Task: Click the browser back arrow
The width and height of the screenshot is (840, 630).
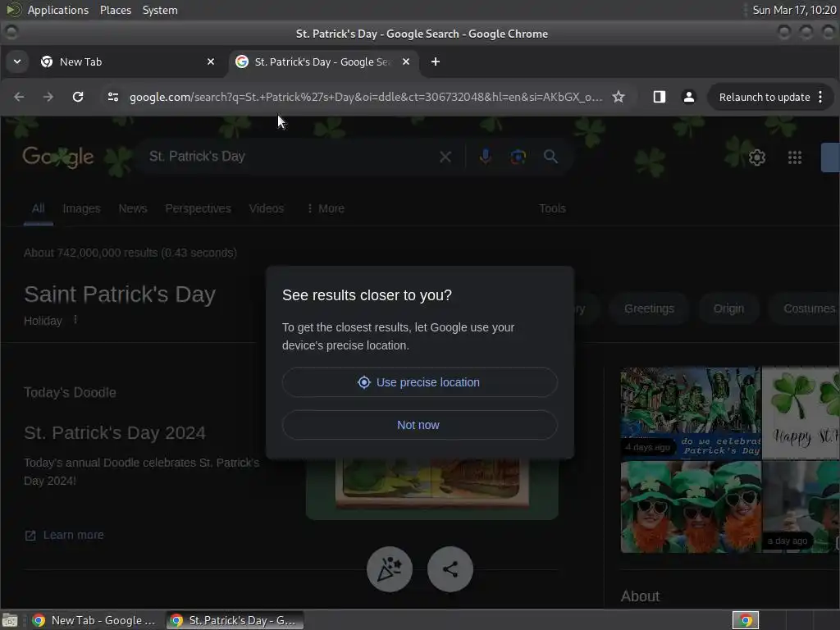Action: pos(19,97)
